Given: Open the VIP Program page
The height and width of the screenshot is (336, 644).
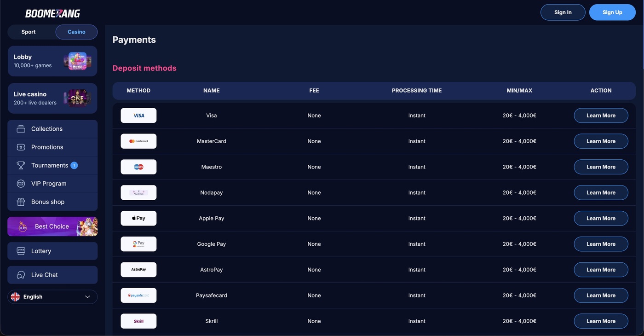Looking at the screenshot, I should (x=52, y=184).
